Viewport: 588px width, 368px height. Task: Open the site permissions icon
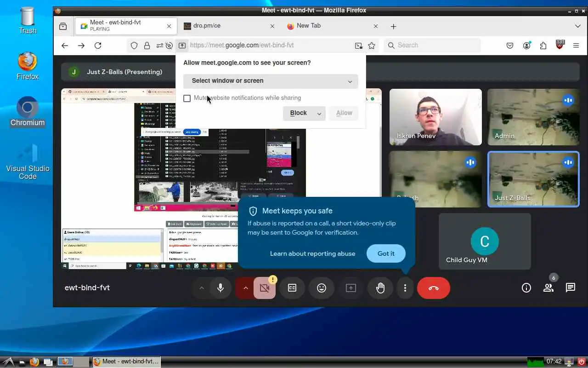pyautogui.click(x=159, y=46)
